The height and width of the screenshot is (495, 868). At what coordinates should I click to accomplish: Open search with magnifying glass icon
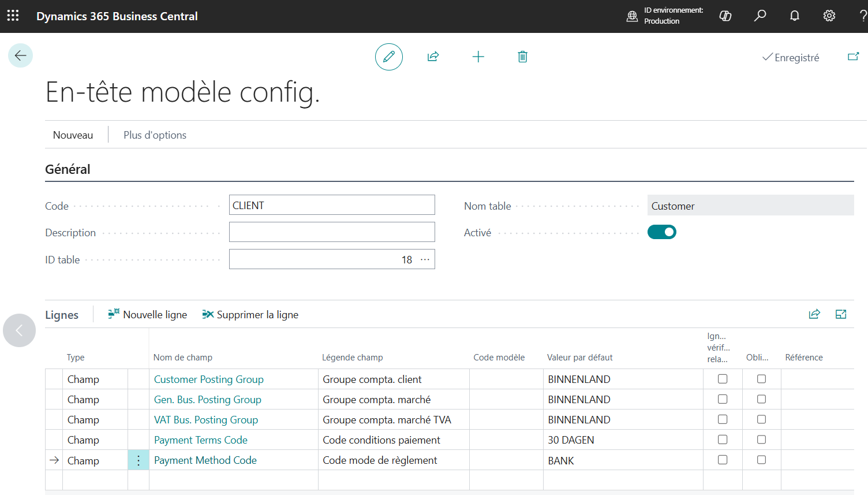coord(760,16)
